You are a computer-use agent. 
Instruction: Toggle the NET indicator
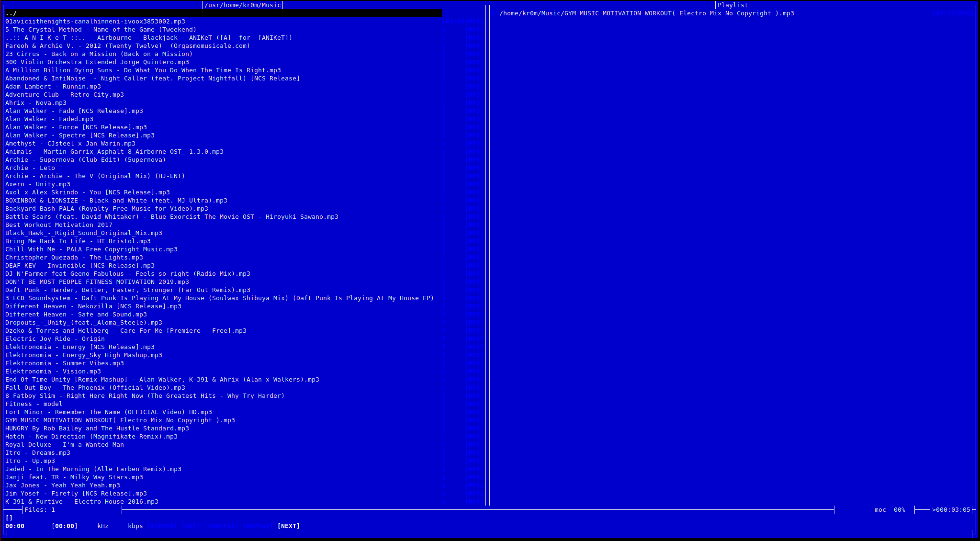[190, 526]
